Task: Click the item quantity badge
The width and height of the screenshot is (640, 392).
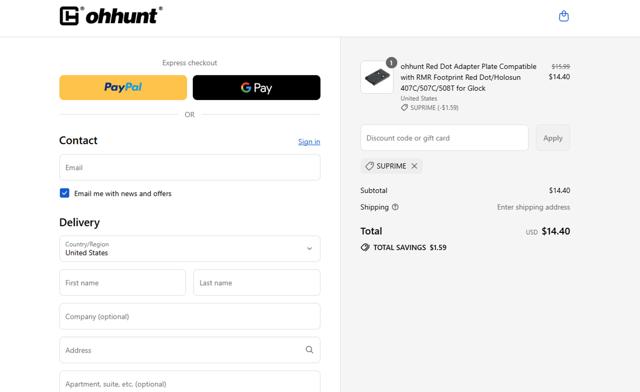Action: coord(391,62)
